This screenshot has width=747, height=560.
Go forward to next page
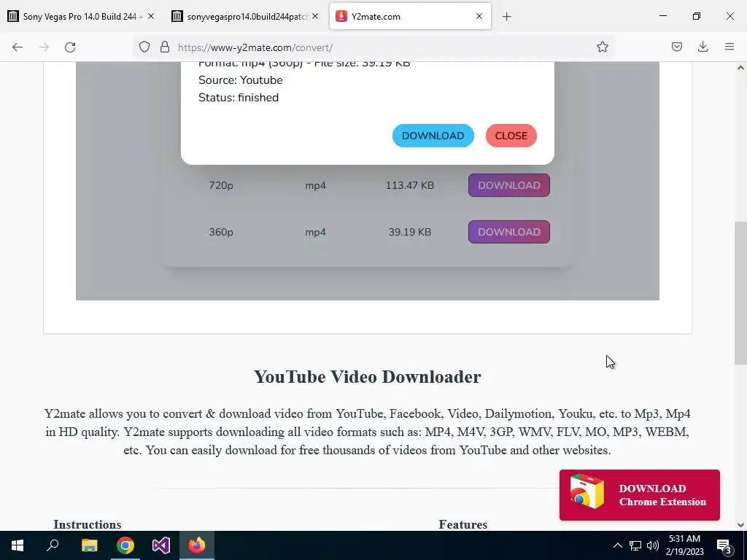click(x=44, y=47)
